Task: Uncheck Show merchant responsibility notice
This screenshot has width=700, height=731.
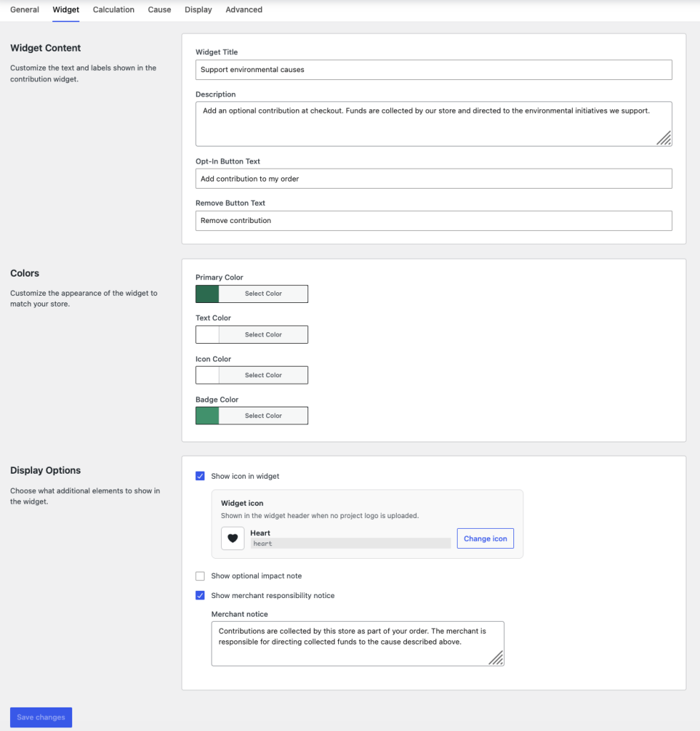Action: tap(200, 595)
